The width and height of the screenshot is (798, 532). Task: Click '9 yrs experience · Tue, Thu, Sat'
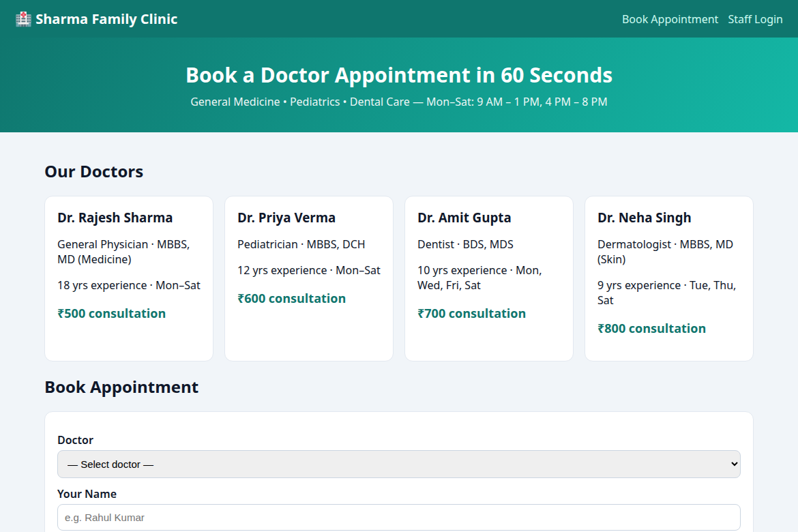click(x=666, y=293)
